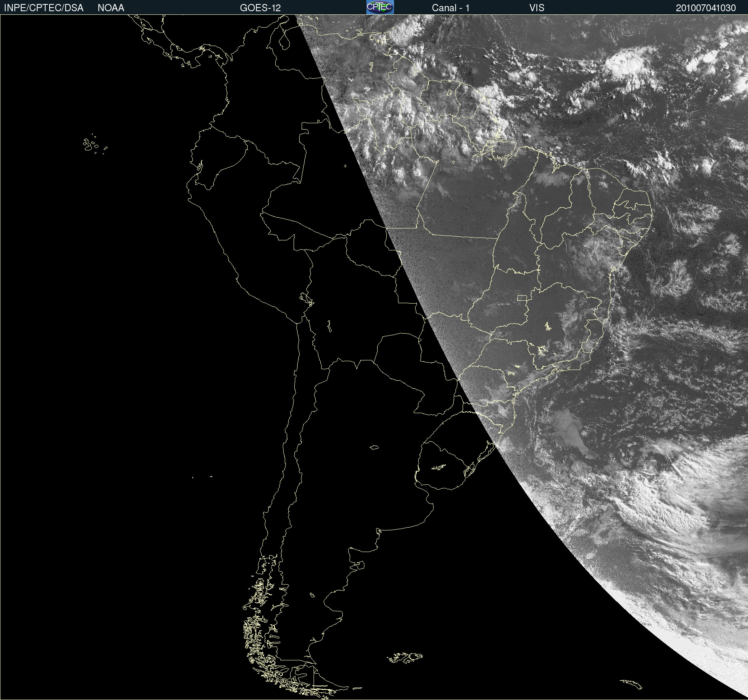Click the INPE/CPTEC/DSA header label
Viewport: 748px width, 700px height.
coord(44,8)
